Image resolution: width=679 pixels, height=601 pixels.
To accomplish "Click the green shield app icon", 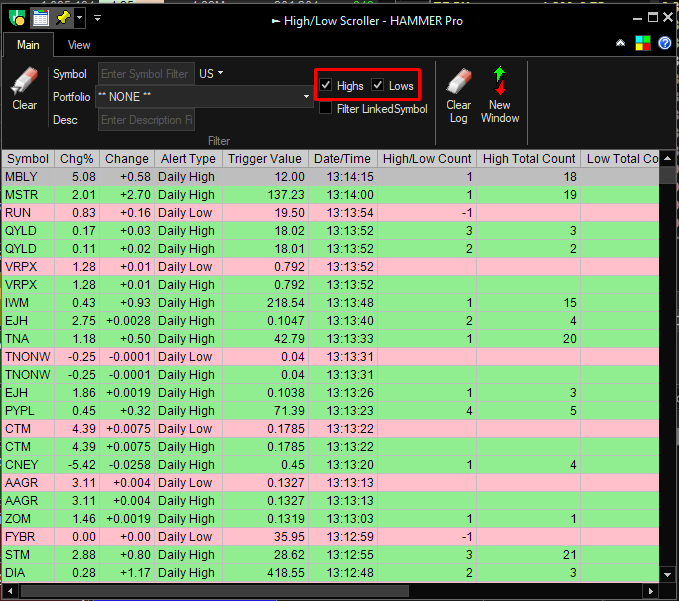I will [17, 18].
